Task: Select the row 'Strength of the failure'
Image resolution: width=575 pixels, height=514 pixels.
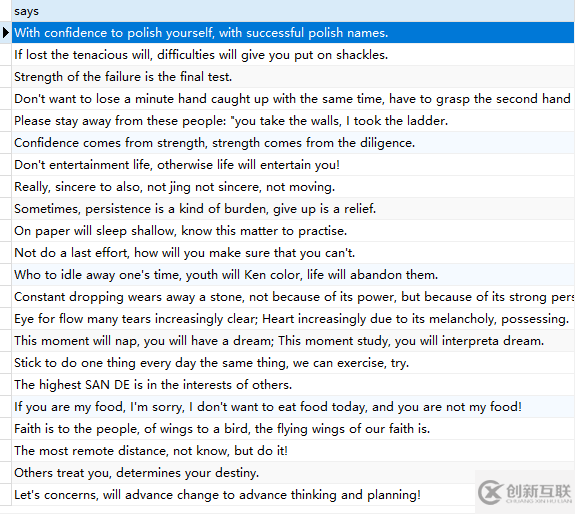Action: (x=293, y=77)
